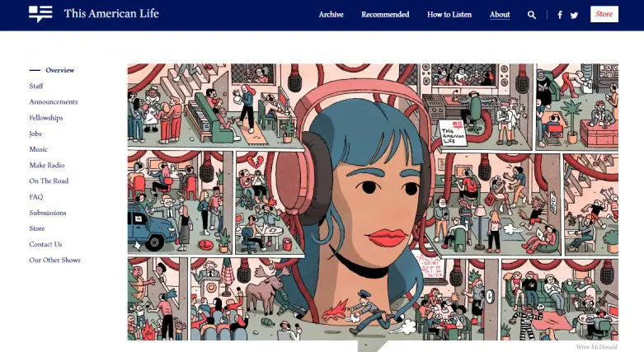Select Overview in the sidebar

click(x=59, y=70)
